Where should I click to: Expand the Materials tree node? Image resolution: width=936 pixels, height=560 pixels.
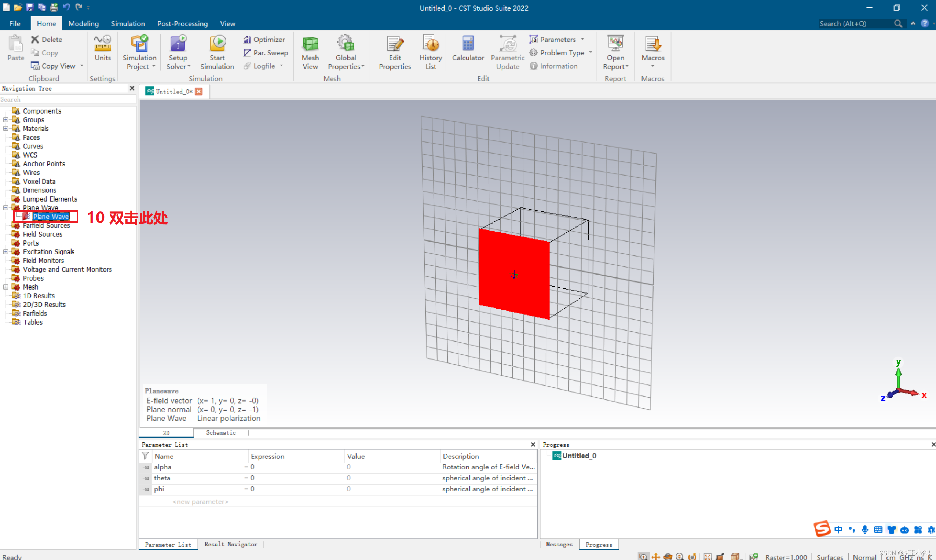point(6,129)
